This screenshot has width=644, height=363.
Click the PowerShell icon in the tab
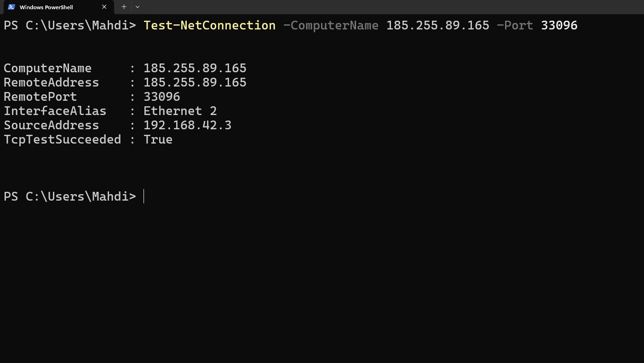pyautogui.click(x=11, y=7)
